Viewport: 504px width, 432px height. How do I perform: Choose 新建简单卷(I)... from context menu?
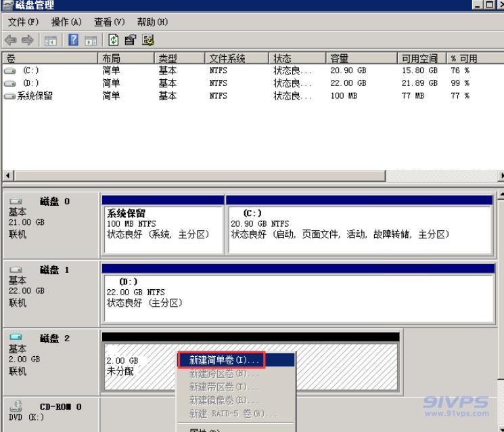pyautogui.click(x=236, y=360)
